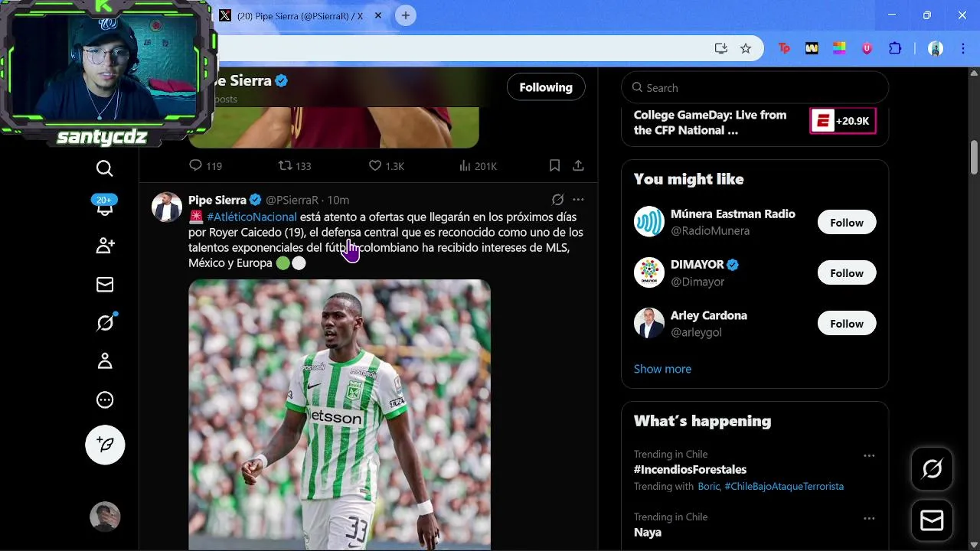The image size is (980, 551).
Task: Toggle the Following button for Pipe Sierra
Action: coord(546,87)
